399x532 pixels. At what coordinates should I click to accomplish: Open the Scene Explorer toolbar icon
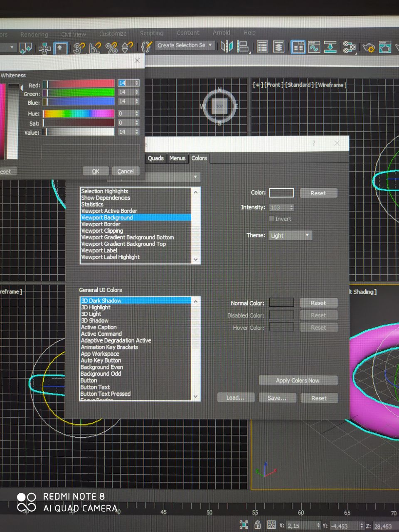click(262, 47)
